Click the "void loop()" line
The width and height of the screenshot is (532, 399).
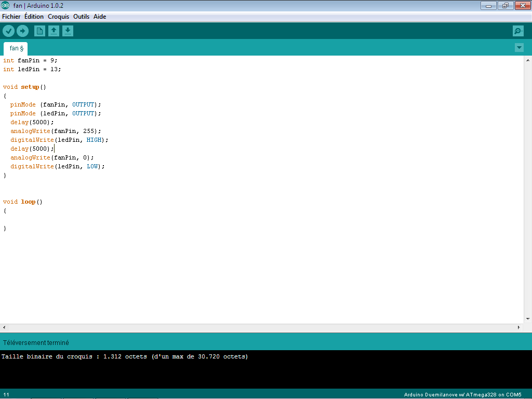pyautogui.click(x=23, y=202)
